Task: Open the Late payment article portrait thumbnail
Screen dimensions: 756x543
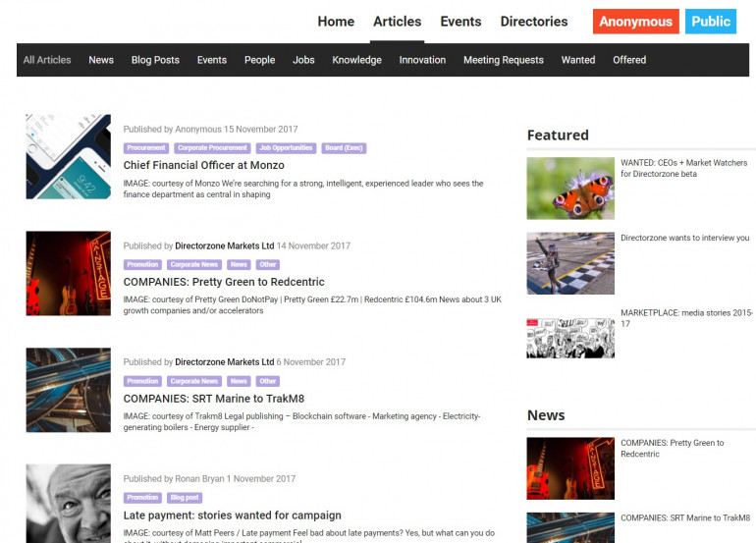Action: tap(69, 504)
